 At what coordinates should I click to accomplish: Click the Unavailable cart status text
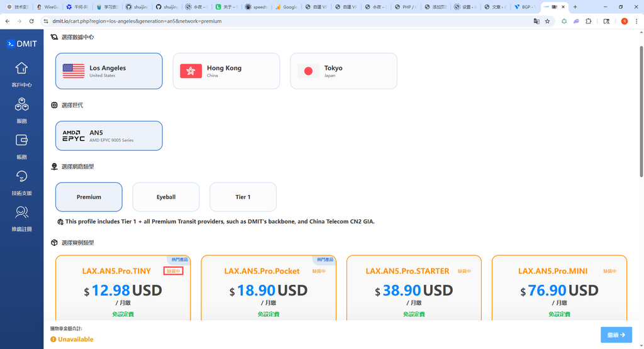(x=75, y=339)
